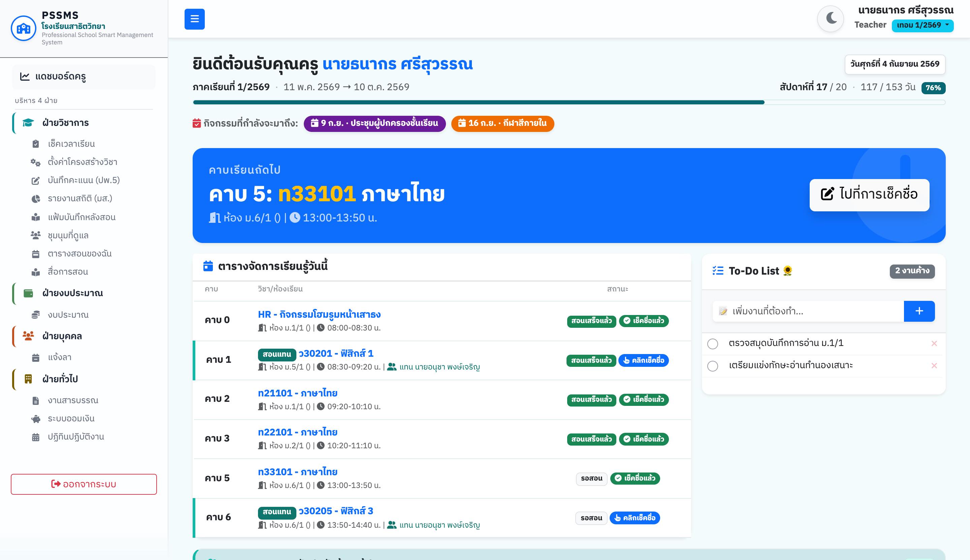Focus the เพิ่มงานที่ต้องทำ input field
Image resolution: width=970 pixels, height=560 pixels.
pyautogui.click(x=808, y=311)
